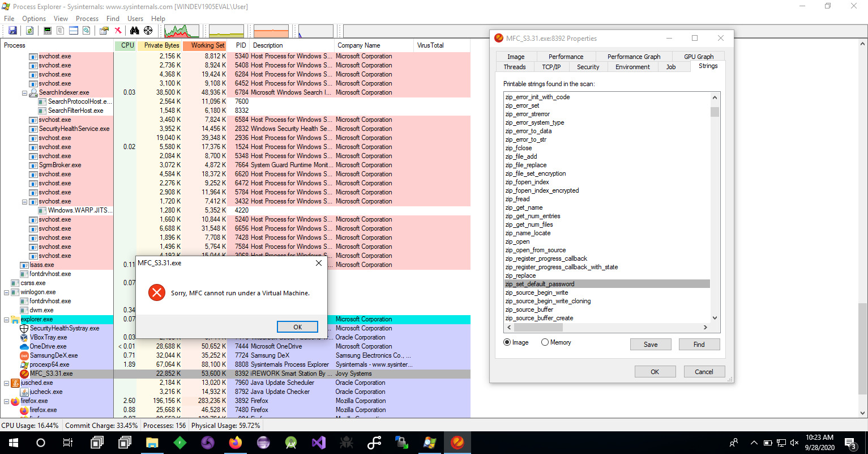Open the Options menu

(x=34, y=19)
